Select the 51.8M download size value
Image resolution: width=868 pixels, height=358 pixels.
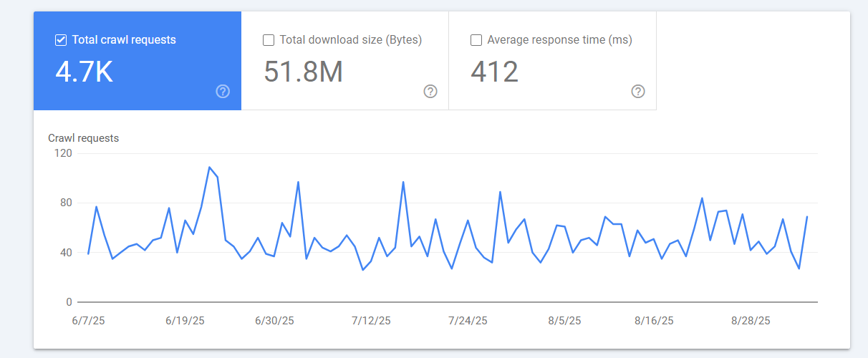click(x=303, y=72)
